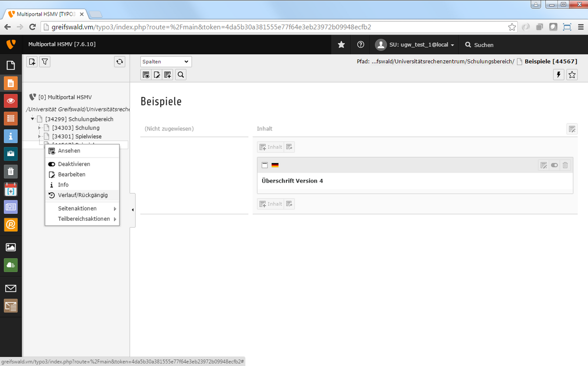Click the red View module eye icon

(x=11, y=101)
